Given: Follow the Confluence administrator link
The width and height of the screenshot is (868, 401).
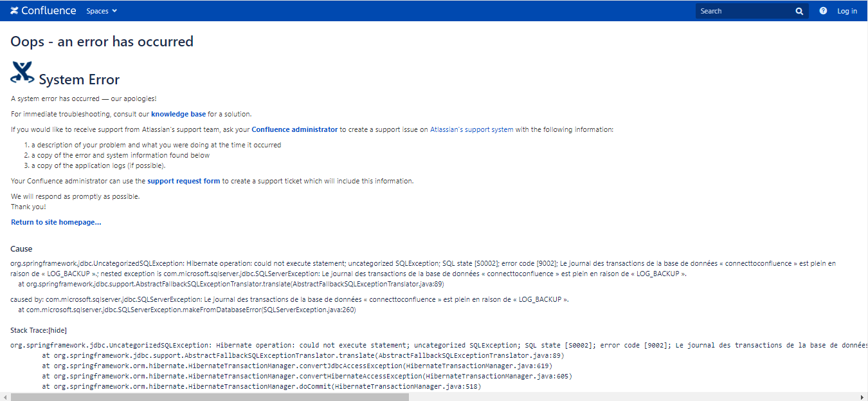Looking at the screenshot, I should pos(294,129).
